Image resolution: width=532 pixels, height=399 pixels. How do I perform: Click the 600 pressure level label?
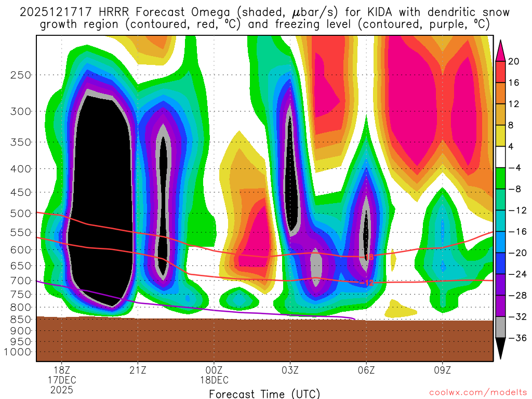21,250
